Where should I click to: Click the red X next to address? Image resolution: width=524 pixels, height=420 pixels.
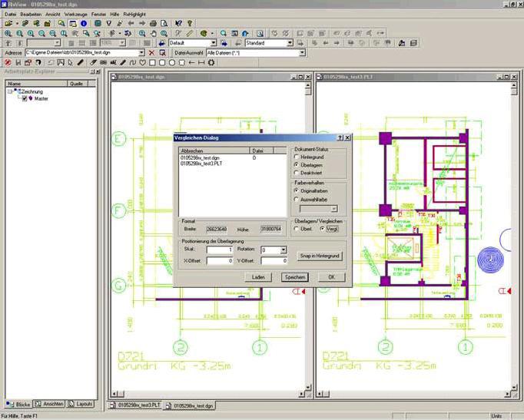[x=151, y=53]
